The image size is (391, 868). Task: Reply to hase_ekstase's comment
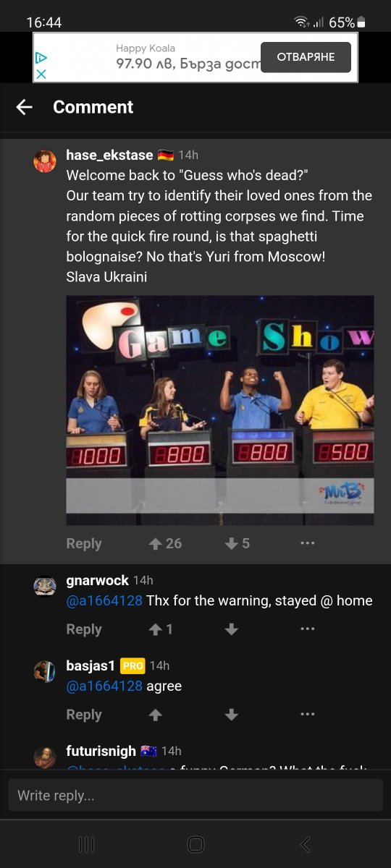coord(84,544)
